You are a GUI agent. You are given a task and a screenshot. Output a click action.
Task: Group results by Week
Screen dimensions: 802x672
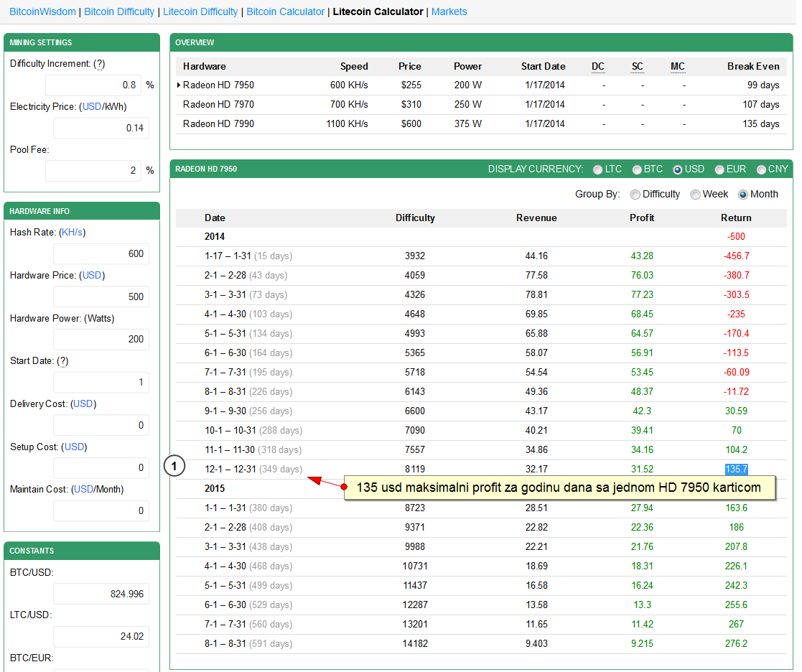pos(695,195)
